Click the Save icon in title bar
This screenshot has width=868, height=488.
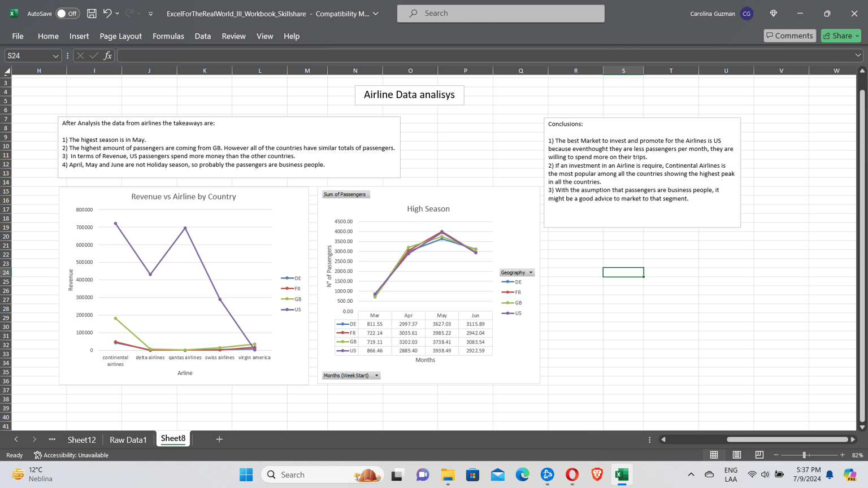[x=92, y=13]
